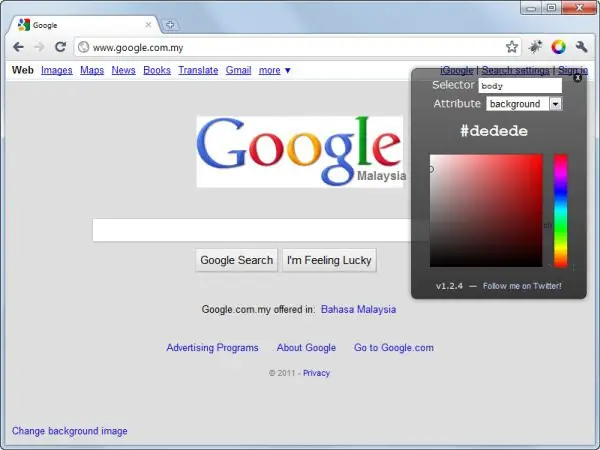Open the color wheel extension icon
The width and height of the screenshot is (600, 450).
[558, 47]
